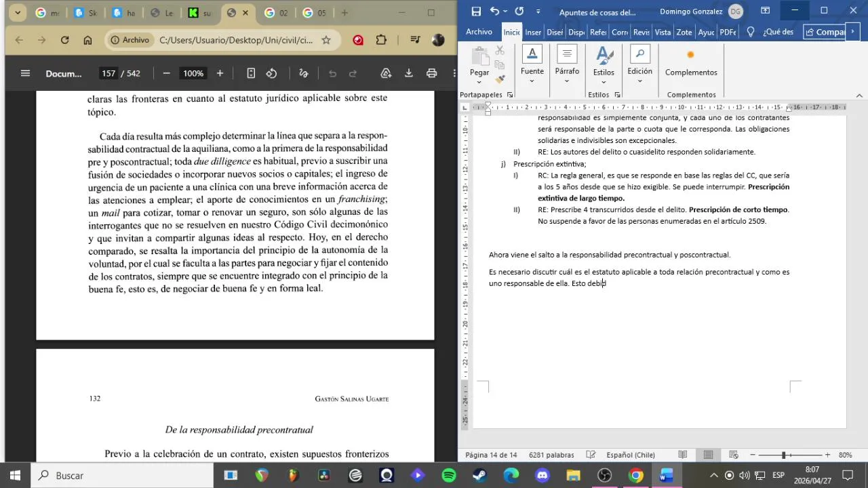Save the Word document with the disk icon
The image size is (868, 488).
[476, 12]
